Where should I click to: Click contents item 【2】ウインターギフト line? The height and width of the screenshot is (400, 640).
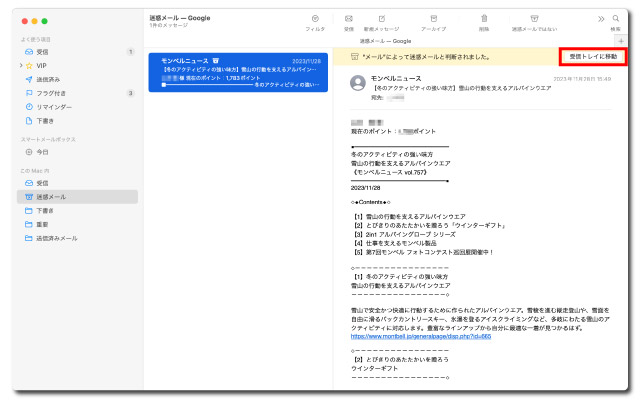tap(430, 226)
